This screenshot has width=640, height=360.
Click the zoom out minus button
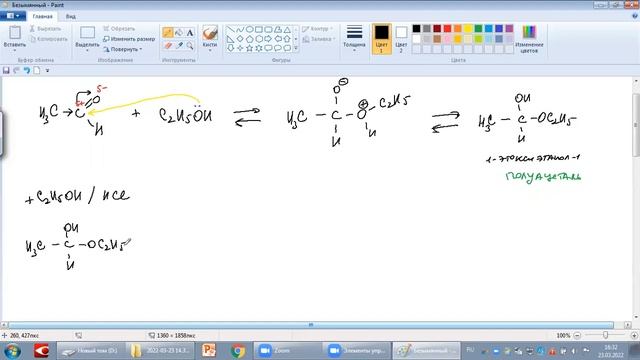point(577,336)
